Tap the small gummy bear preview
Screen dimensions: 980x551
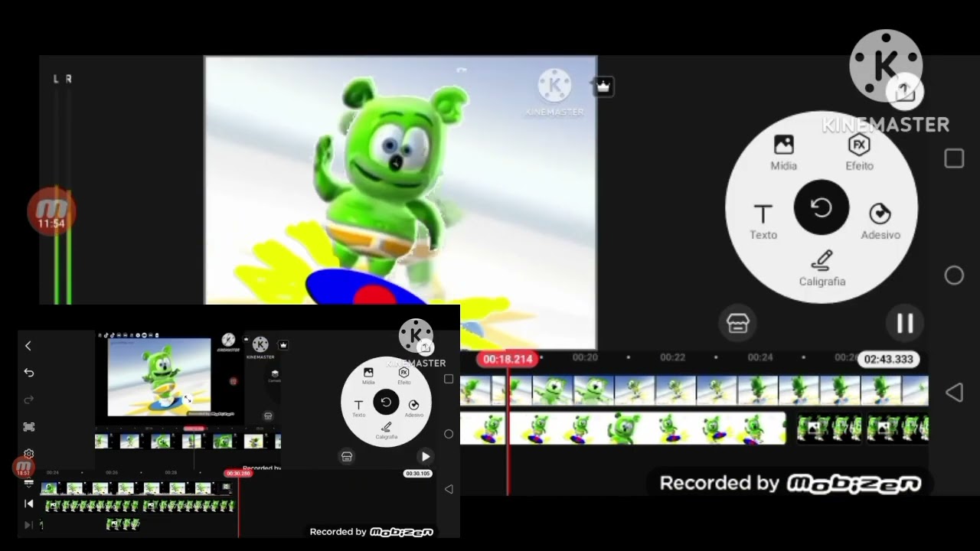(x=159, y=377)
